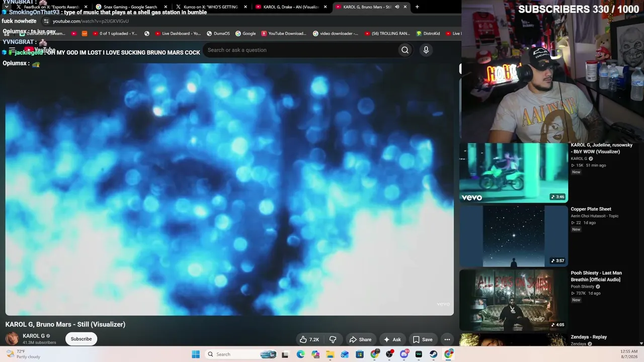Viewport: 644px width, 362px height.
Task: Click the 'Aerin Choi Hutasoit - Topic' channel name
Action: tap(595, 216)
